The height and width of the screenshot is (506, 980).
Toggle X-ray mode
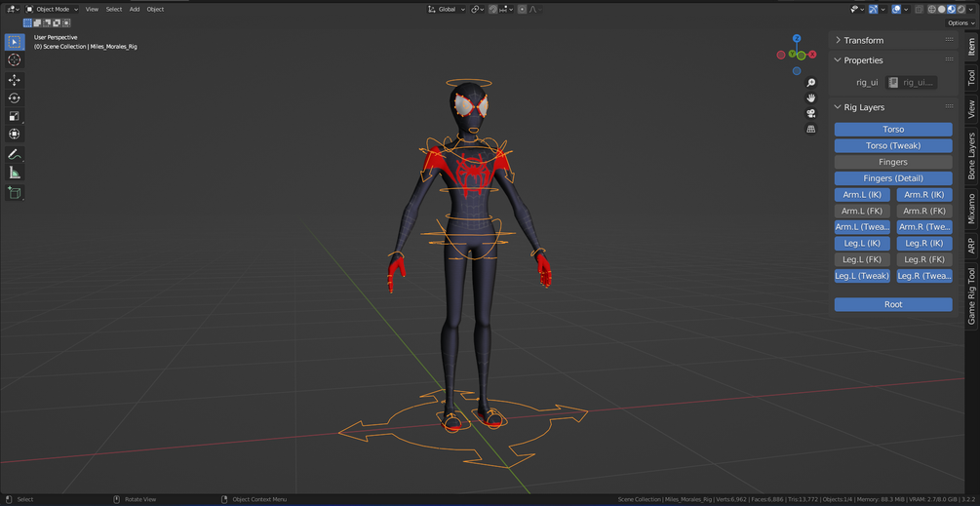pos(919,10)
